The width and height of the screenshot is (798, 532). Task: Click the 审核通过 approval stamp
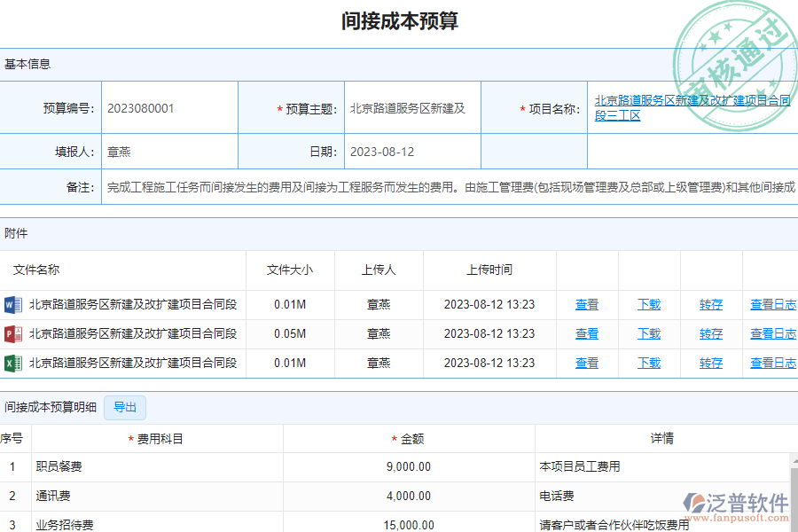tap(731, 44)
